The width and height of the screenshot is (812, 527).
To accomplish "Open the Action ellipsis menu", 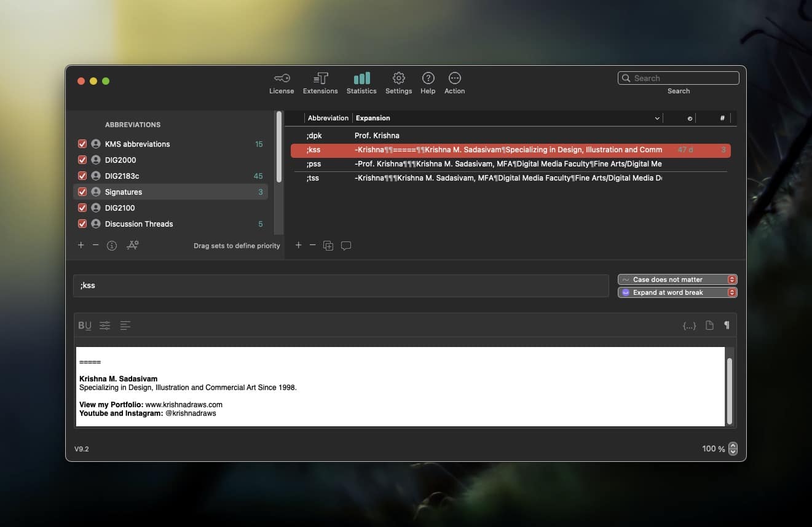I will 454,79.
